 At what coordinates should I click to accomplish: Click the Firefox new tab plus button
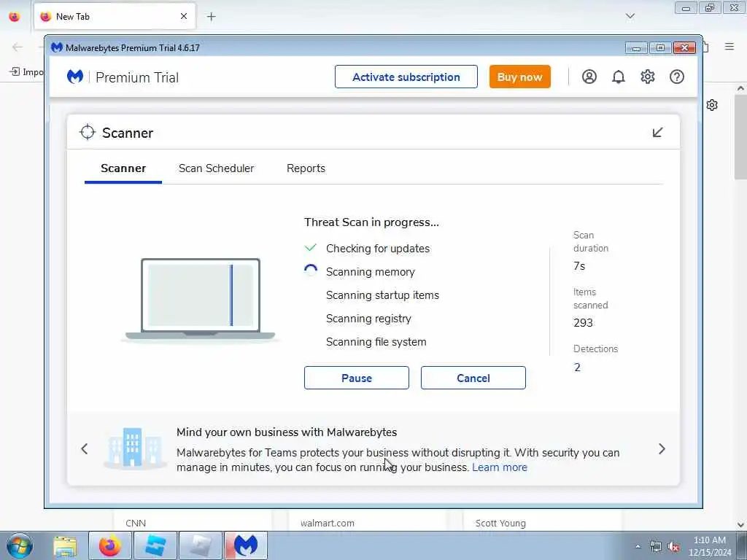pos(211,17)
